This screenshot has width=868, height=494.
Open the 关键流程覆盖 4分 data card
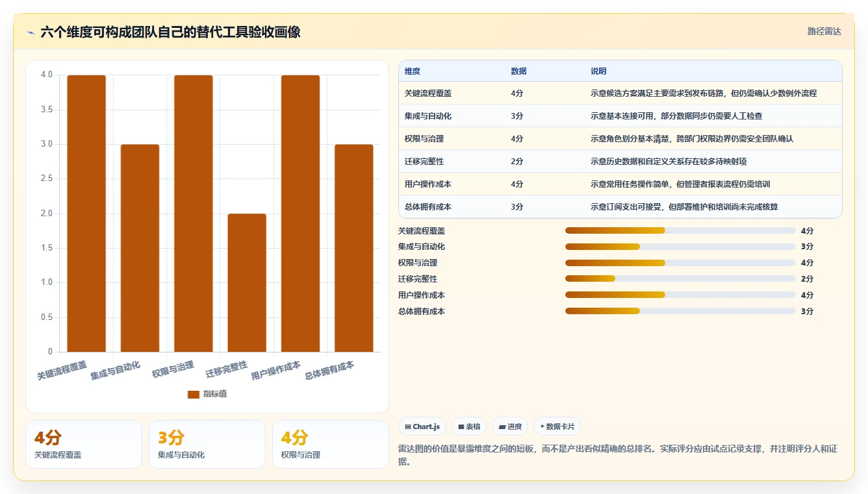tap(84, 444)
